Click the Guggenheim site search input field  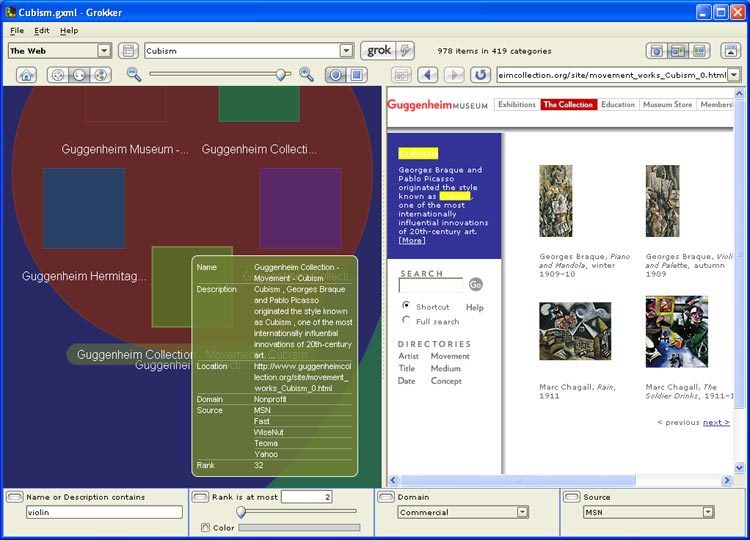click(x=431, y=285)
